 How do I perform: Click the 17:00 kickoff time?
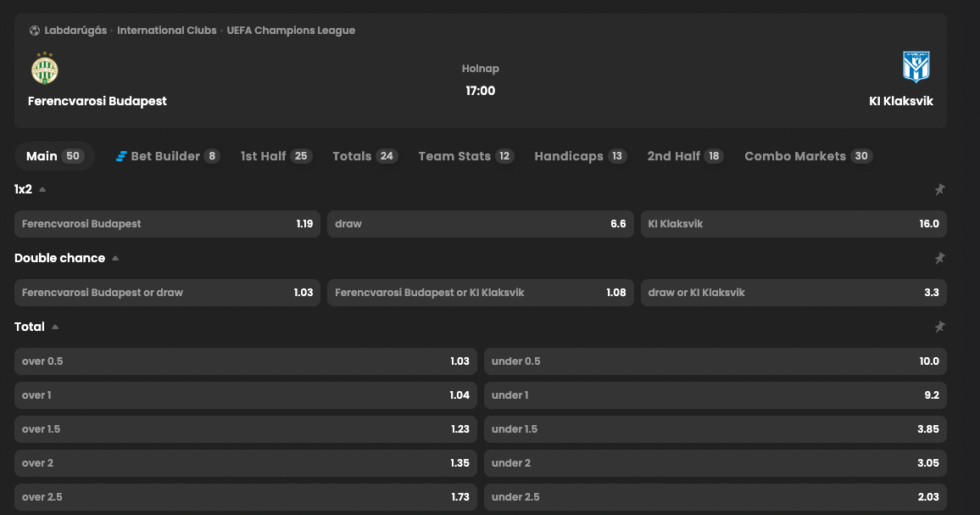click(x=480, y=92)
